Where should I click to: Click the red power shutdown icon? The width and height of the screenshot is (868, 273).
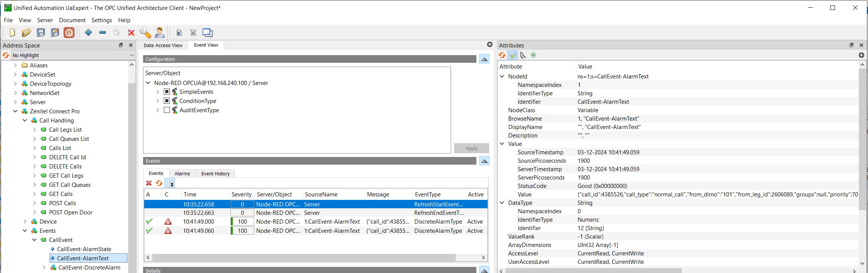69,33
